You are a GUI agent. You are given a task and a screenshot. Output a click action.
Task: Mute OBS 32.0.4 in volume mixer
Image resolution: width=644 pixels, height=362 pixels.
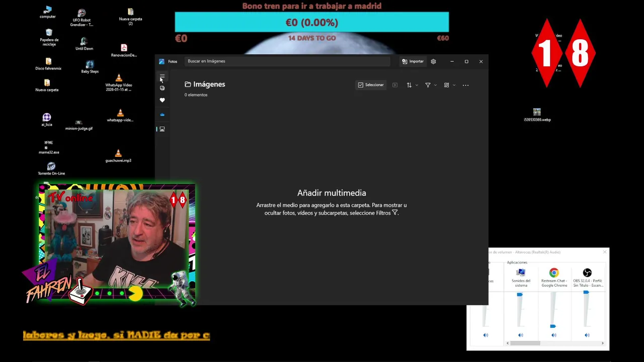[587, 335]
